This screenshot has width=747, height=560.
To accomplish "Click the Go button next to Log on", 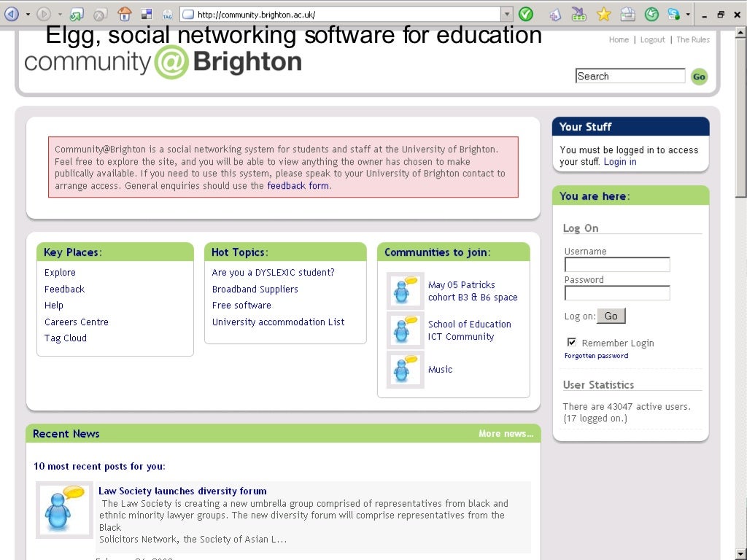I will pyautogui.click(x=611, y=316).
